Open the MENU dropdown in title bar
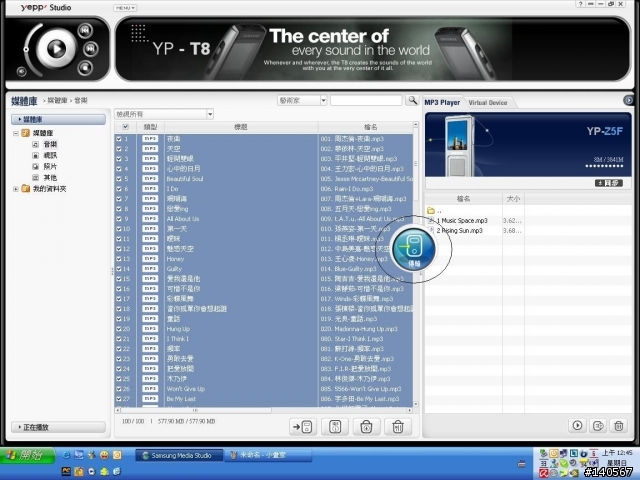 pos(125,8)
